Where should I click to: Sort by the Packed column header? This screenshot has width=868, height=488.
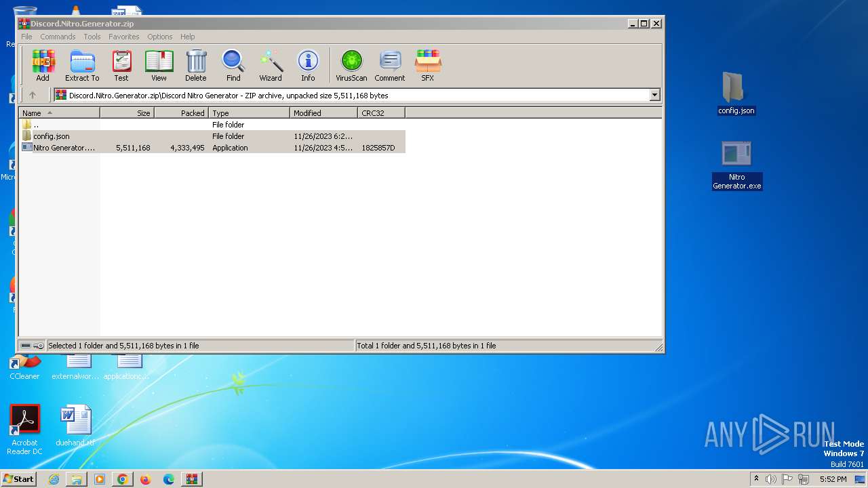tap(182, 113)
